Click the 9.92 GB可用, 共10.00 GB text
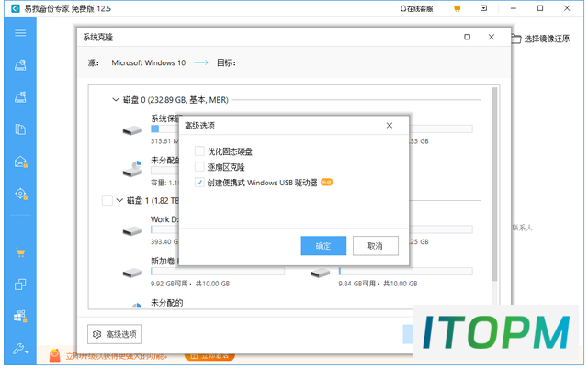588x369 pixels. click(190, 284)
